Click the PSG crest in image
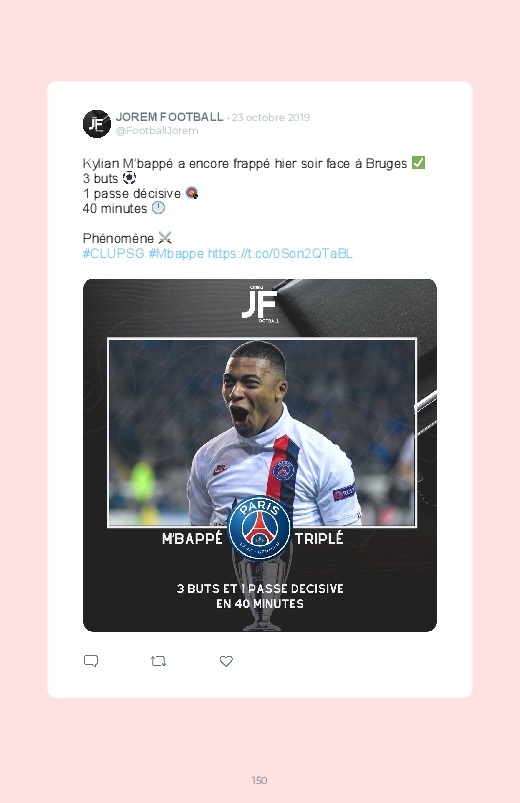The width and height of the screenshot is (520, 803). [x=260, y=528]
